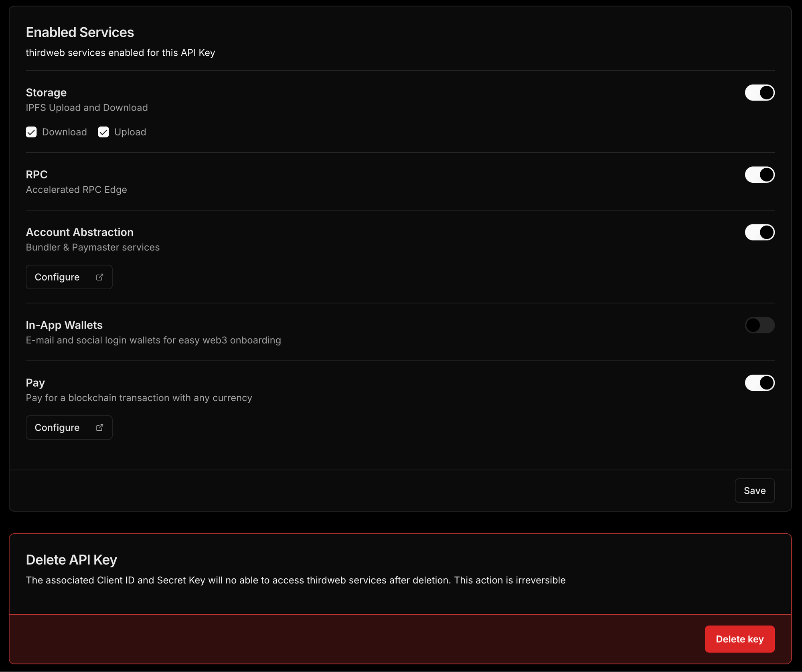This screenshot has width=802, height=672.
Task: Turn off the RPC toggle
Action: point(759,175)
